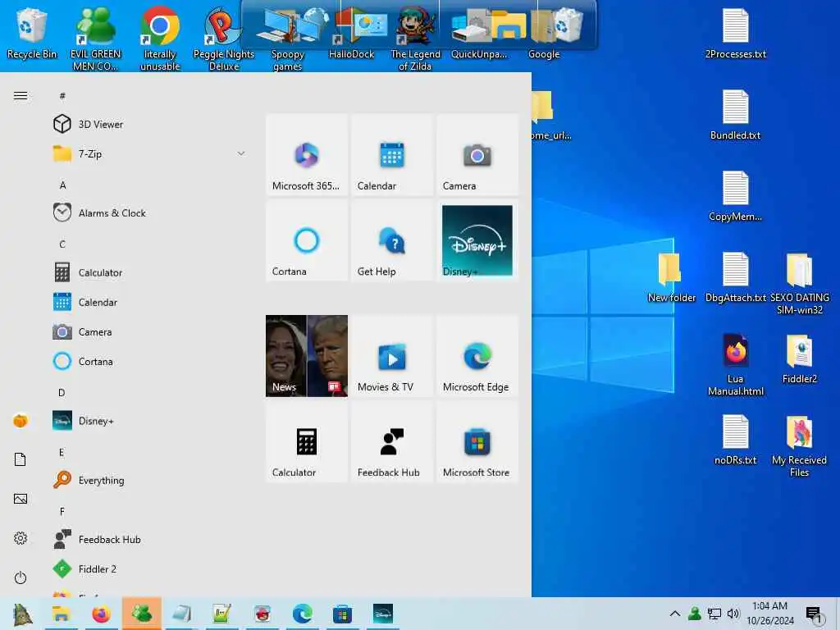Open the Google folder icon on the desktop
This screenshot has width=840, height=630.
544,33
